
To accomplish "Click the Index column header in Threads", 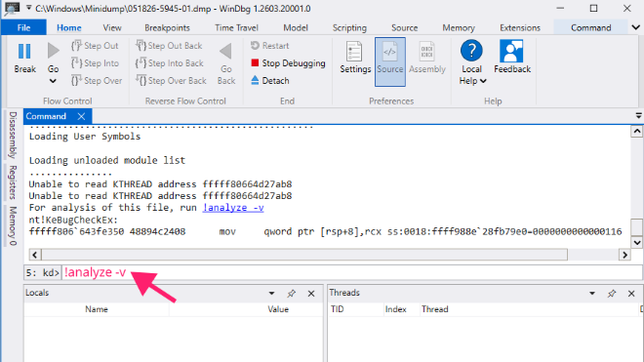I will pos(395,309).
